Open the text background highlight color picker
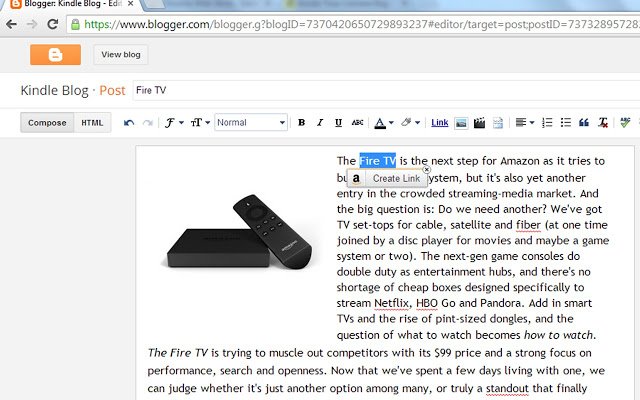This screenshot has width=640, height=400. pos(410,122)
